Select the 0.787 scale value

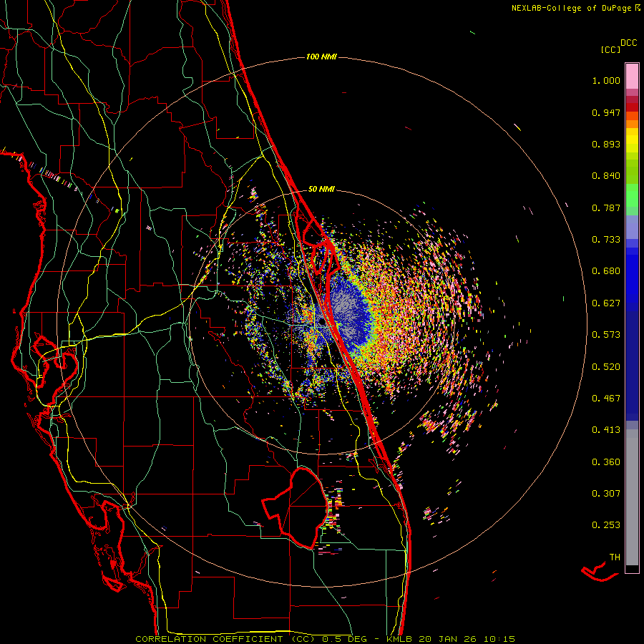pos(606,208)
